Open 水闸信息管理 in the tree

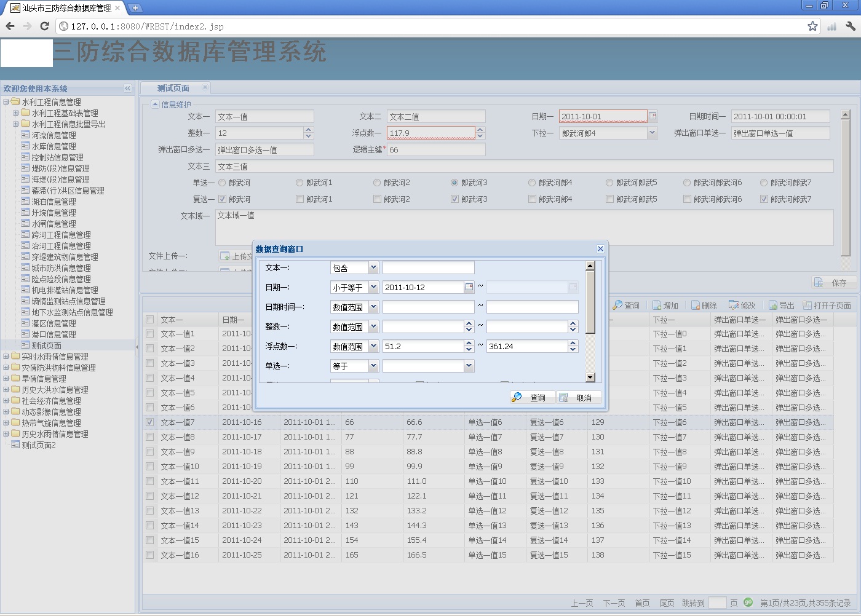click(x=54, y=224)
